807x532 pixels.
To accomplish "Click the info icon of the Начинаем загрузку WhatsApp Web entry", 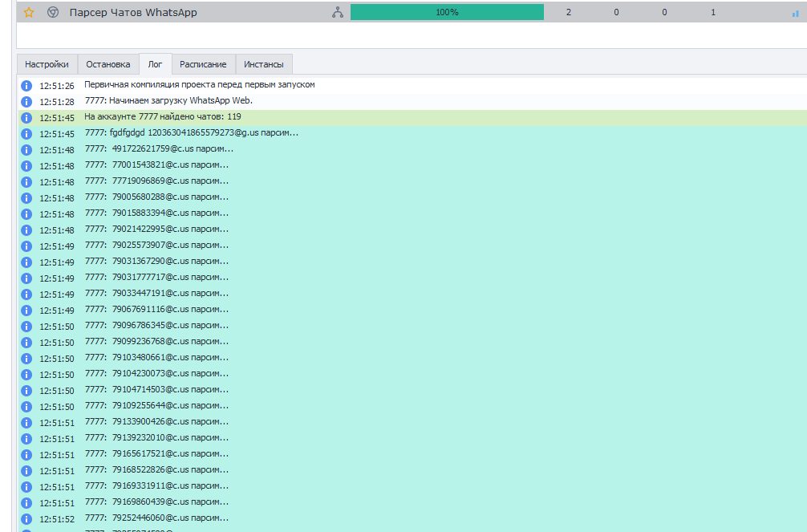I will pos(26,101).
